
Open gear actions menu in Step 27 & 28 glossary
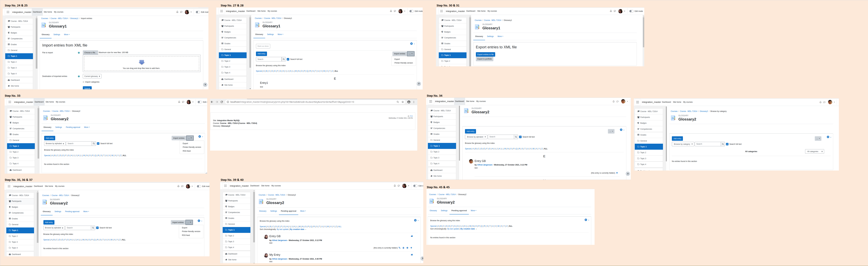click(412, 44)
